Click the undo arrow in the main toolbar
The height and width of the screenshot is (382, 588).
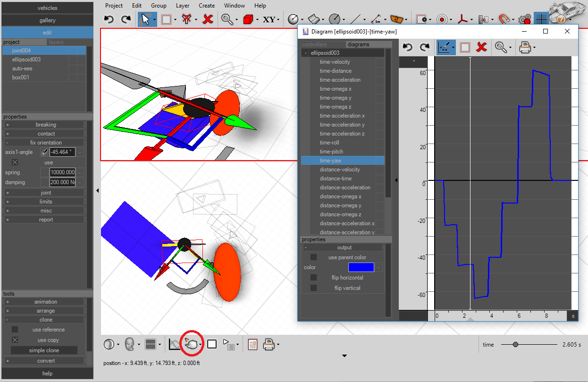109,19
